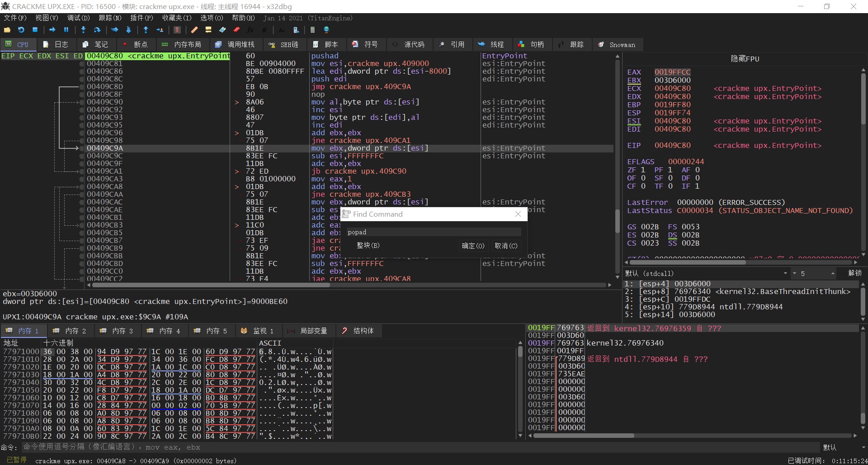Click 确定(O) in Find Command dialog

[472, 246]
